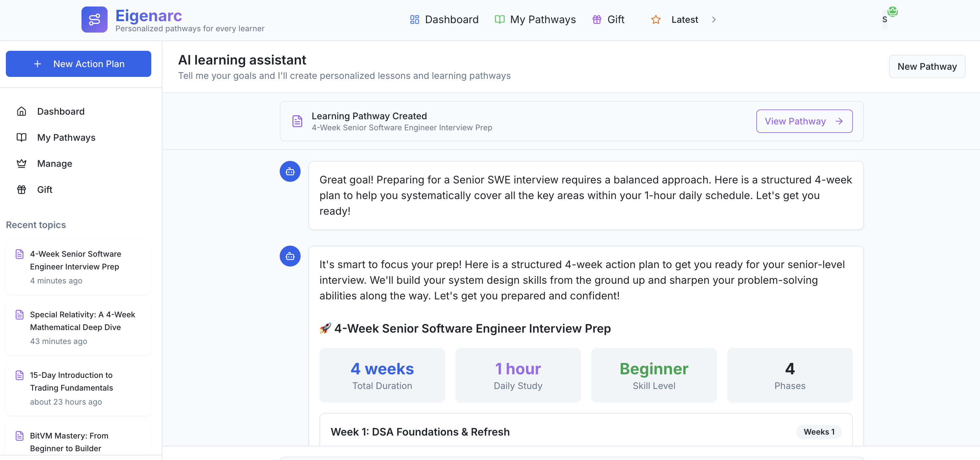Open Dashboard in top navigation
This screenshot has width=980, height=460.
[x=444, y=20]
